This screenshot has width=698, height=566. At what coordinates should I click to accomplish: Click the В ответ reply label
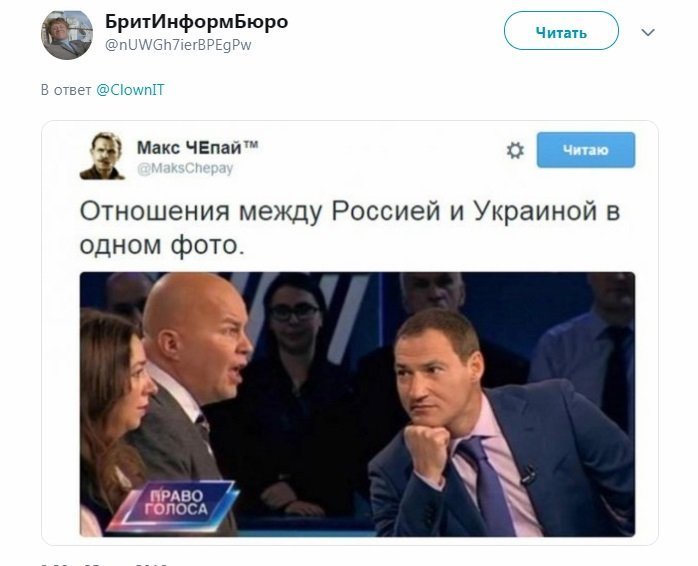66,90
